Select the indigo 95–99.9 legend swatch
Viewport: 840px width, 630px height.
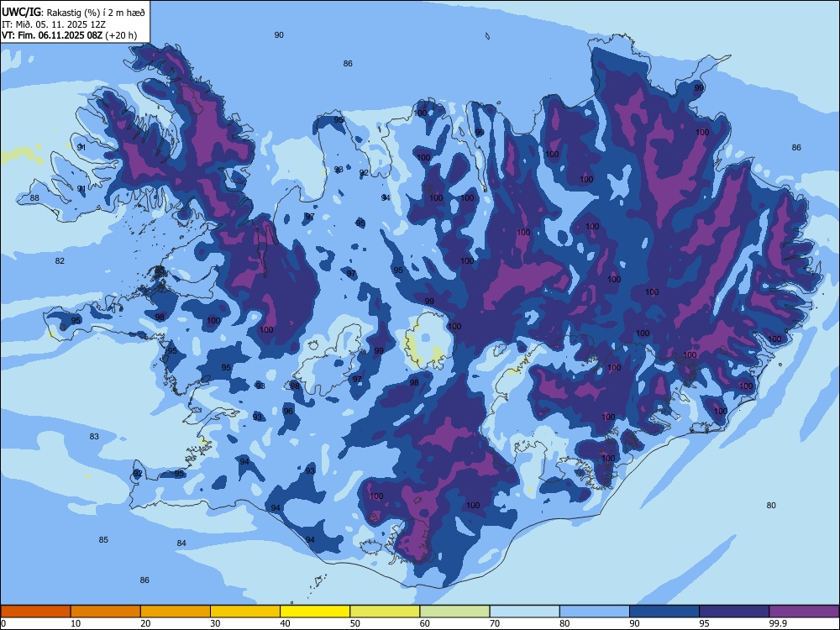click(734, 612)
